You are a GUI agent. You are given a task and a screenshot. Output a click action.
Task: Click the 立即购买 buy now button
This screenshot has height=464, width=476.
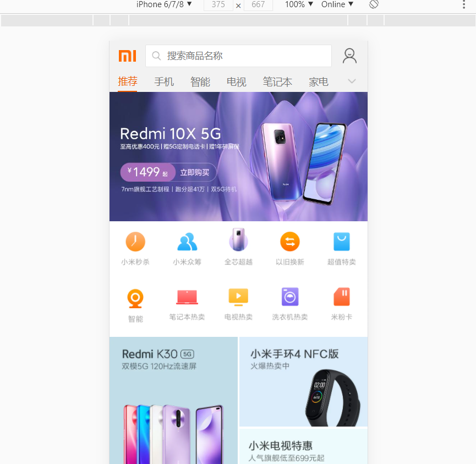(x=195, y=172)
